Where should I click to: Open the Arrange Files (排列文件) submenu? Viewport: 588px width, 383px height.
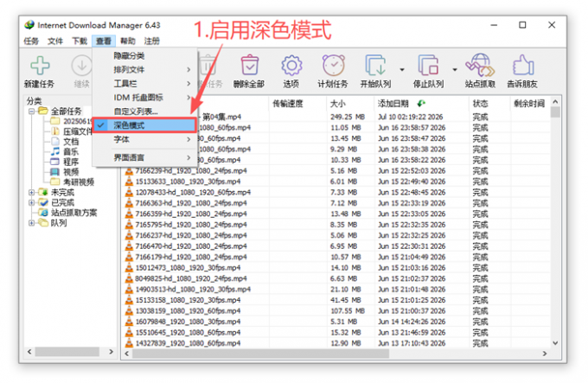144,70
